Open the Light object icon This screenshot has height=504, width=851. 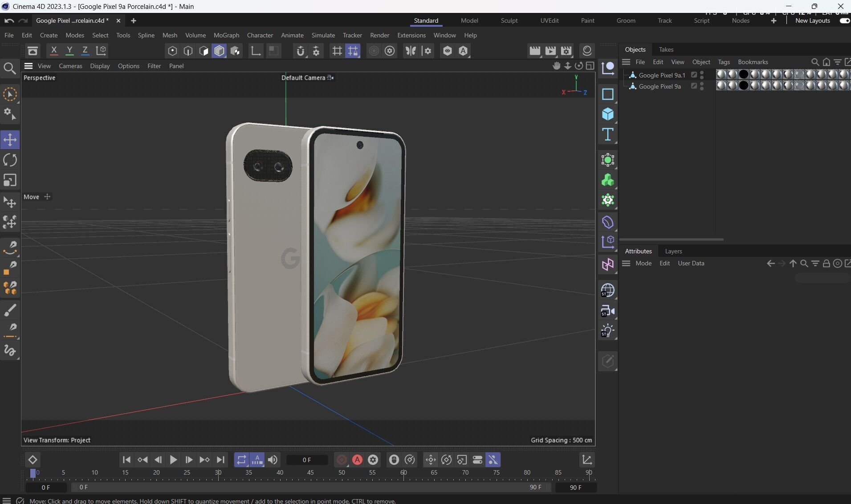click(608, 331)
